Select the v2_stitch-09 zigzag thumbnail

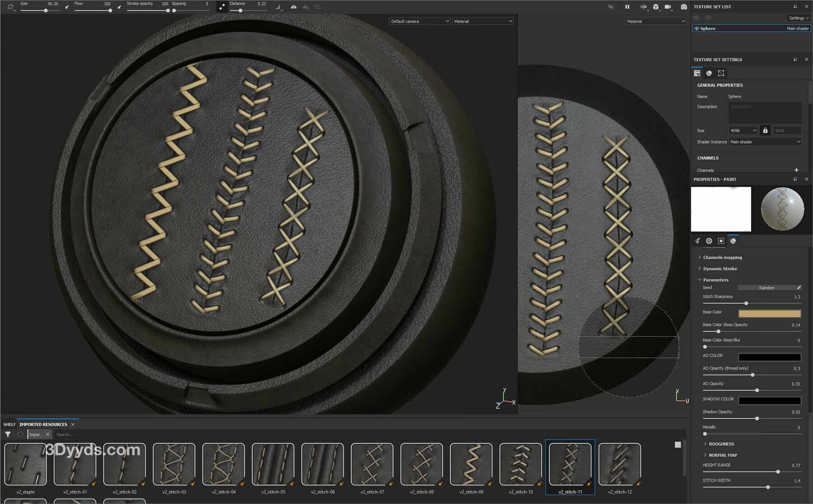click(471, 464)
